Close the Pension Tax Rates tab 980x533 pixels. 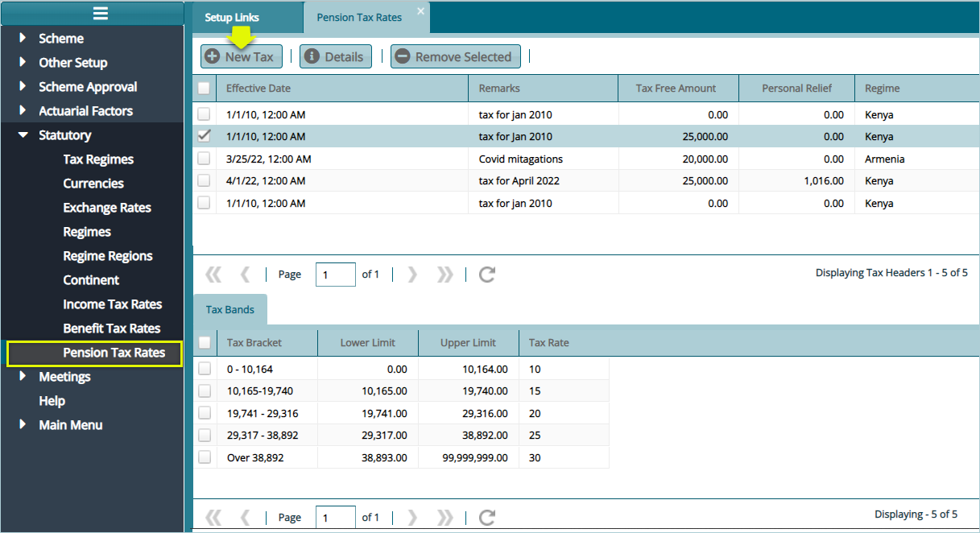click(x=420, y=11)
